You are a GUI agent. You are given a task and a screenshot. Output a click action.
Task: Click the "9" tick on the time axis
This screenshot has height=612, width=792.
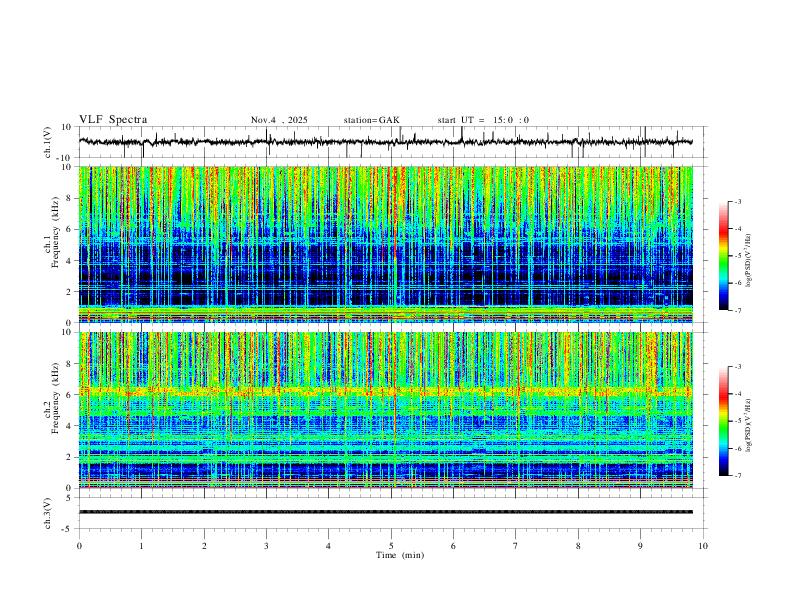(x=640, y=546)
